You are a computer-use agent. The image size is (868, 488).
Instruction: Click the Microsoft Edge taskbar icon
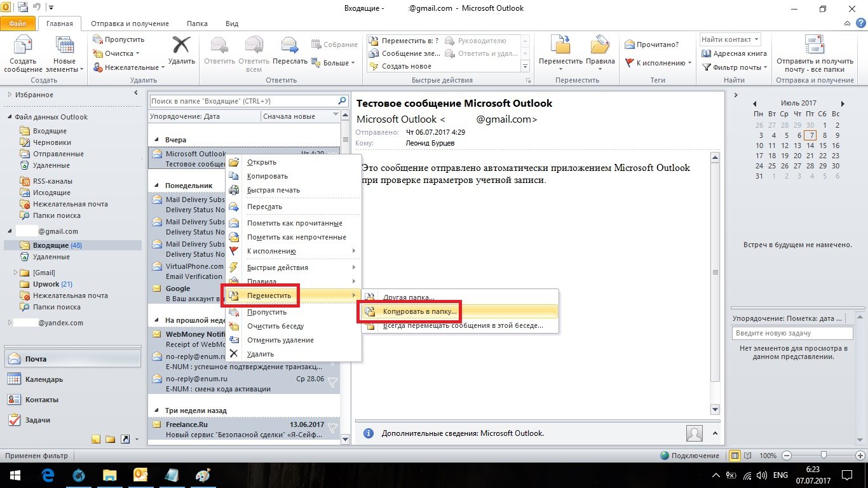point(48,475)
